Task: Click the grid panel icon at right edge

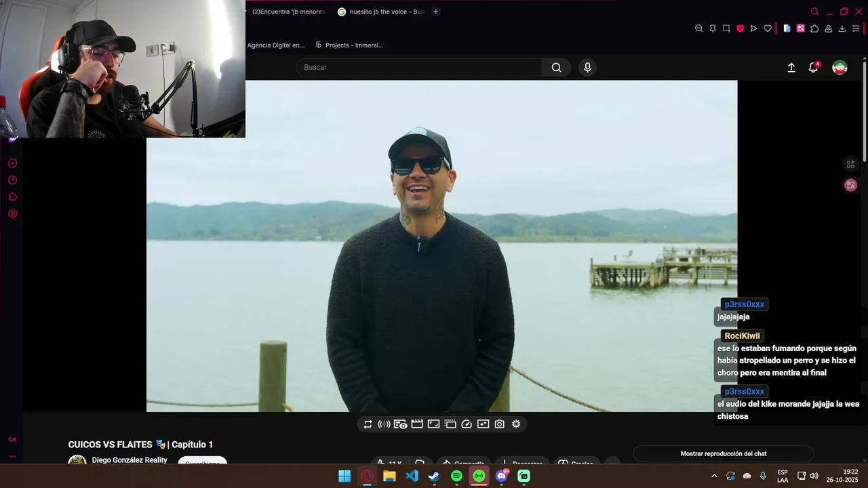Action: click(x=850, y=164)
